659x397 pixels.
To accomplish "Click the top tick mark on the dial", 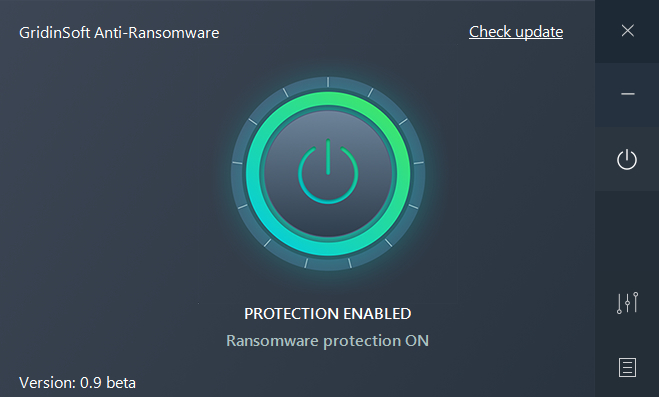I will pos(328,82).
